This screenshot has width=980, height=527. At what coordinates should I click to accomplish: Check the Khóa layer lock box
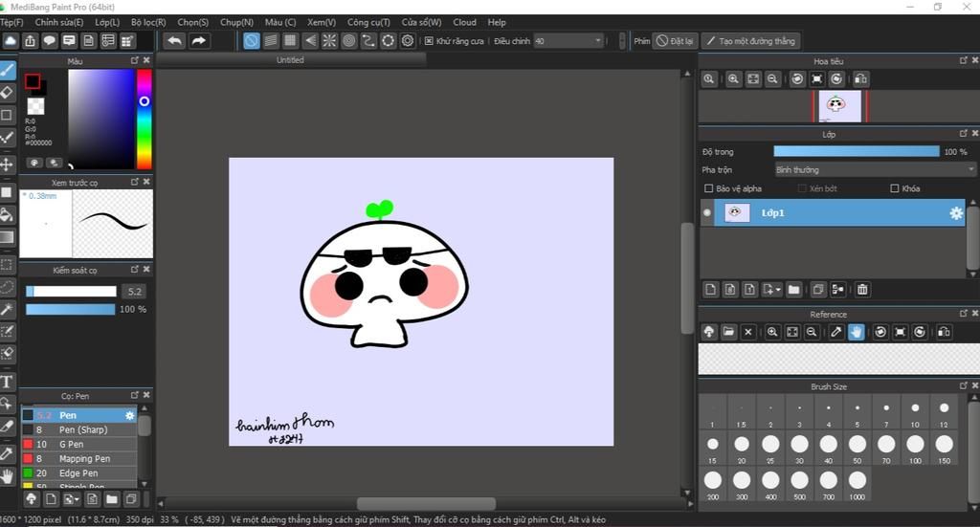pyautogui.click(x=895, y=188)
